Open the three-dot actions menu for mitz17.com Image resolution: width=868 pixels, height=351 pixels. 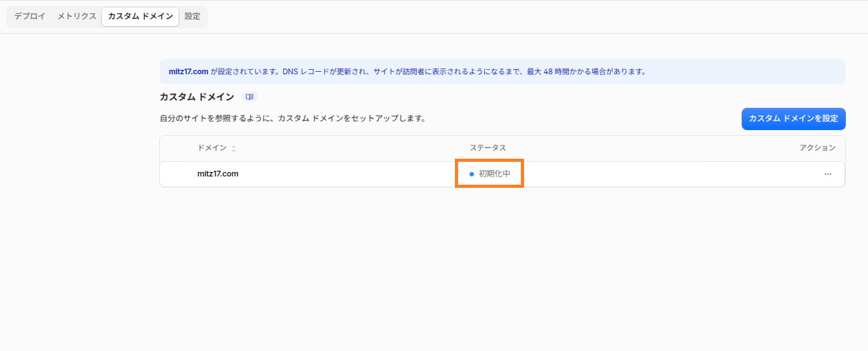point(828,174)
